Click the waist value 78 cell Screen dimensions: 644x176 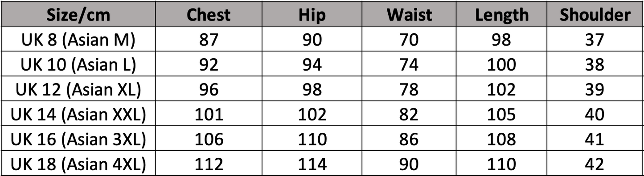(409, 89)
